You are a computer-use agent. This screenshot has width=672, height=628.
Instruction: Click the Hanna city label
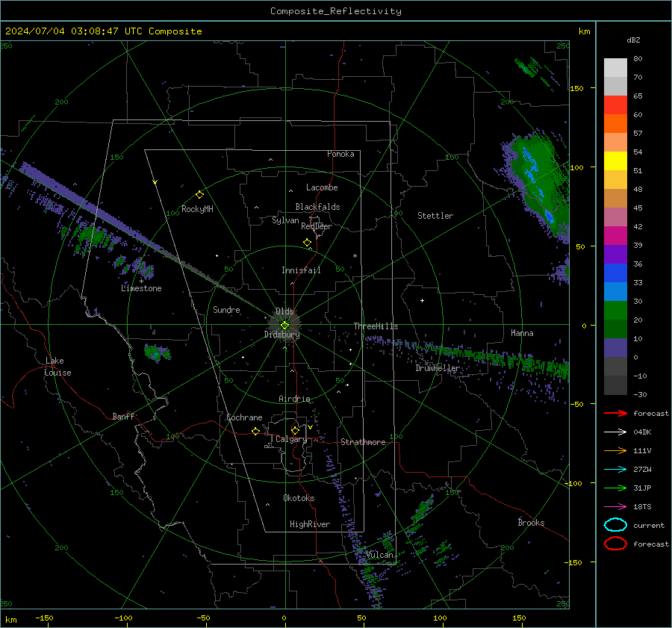522,333
